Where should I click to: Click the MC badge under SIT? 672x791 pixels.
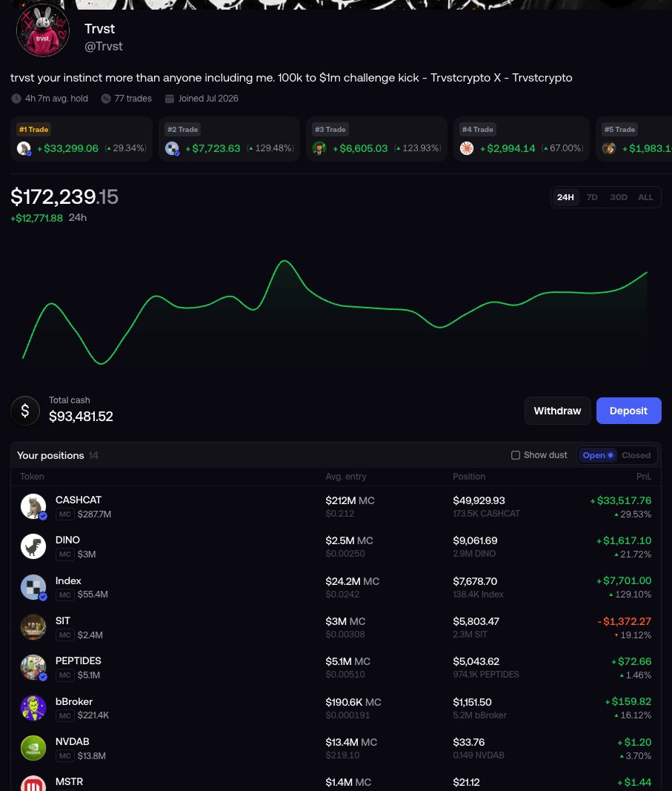pyautogui.click(x=65, y=635)
